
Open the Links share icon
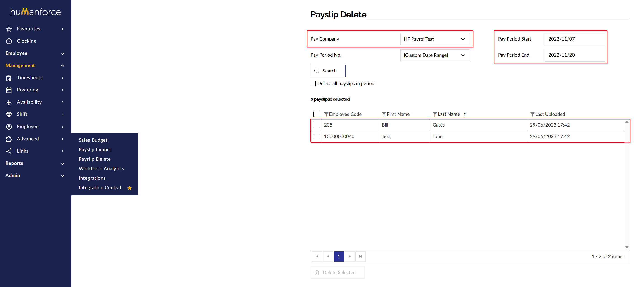click(x=9, y=151)
